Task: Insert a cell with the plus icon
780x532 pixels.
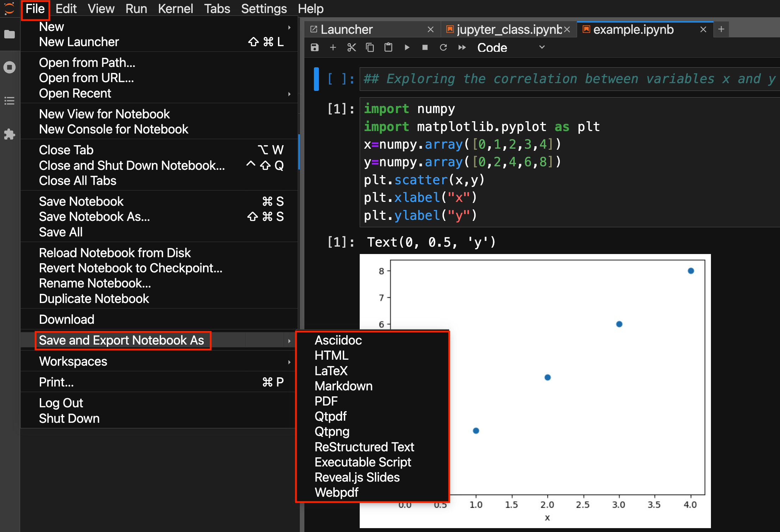Action: pos(333,48)
